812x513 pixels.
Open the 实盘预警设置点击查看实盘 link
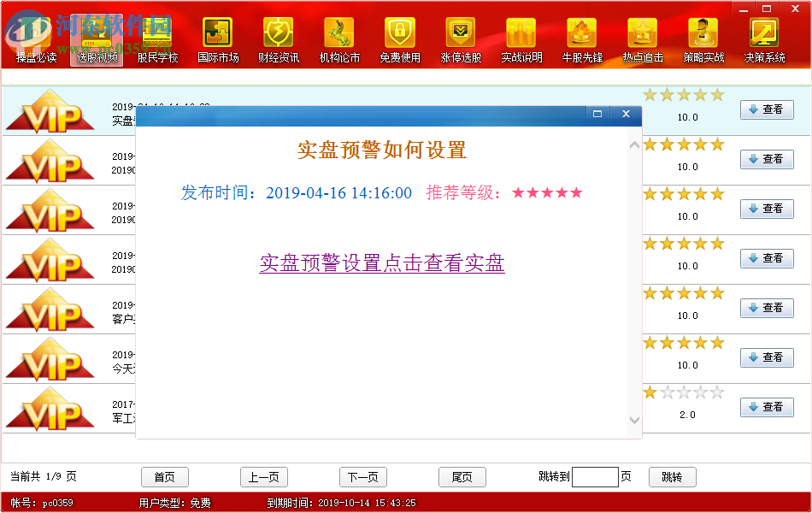(x=381, y=265)
